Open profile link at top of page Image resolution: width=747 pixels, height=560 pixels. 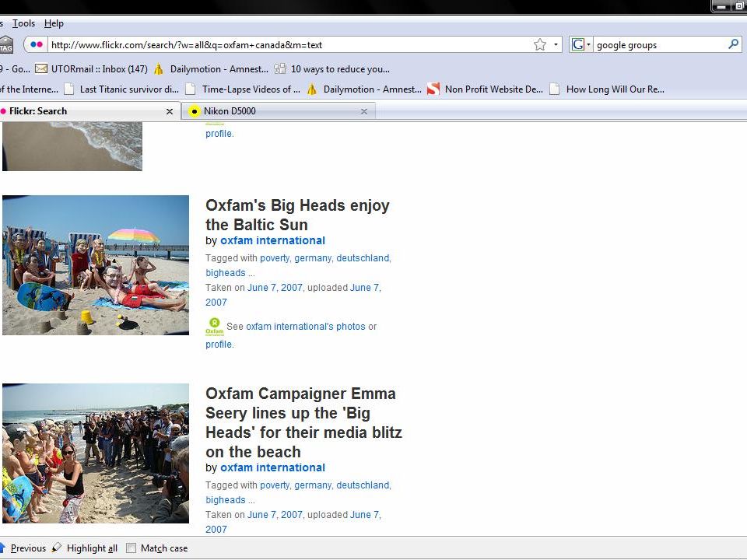219,134
